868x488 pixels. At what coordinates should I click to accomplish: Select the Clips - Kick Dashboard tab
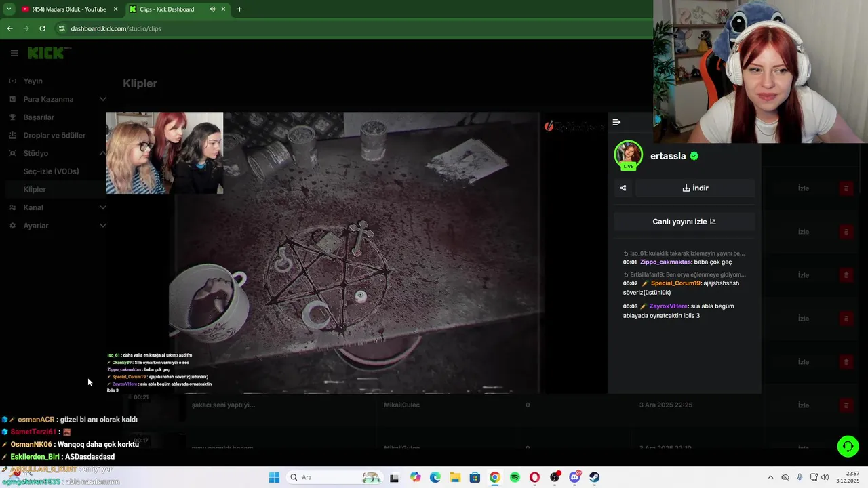pos(178,9)
